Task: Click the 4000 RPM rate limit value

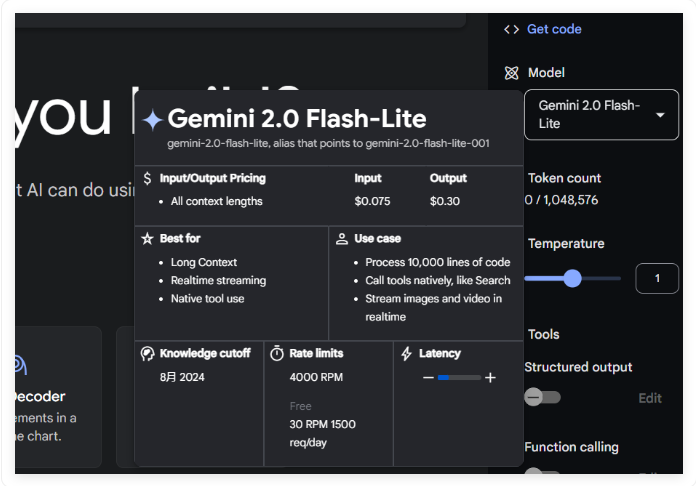Action: pyautogui.click(x=316, y=377)
